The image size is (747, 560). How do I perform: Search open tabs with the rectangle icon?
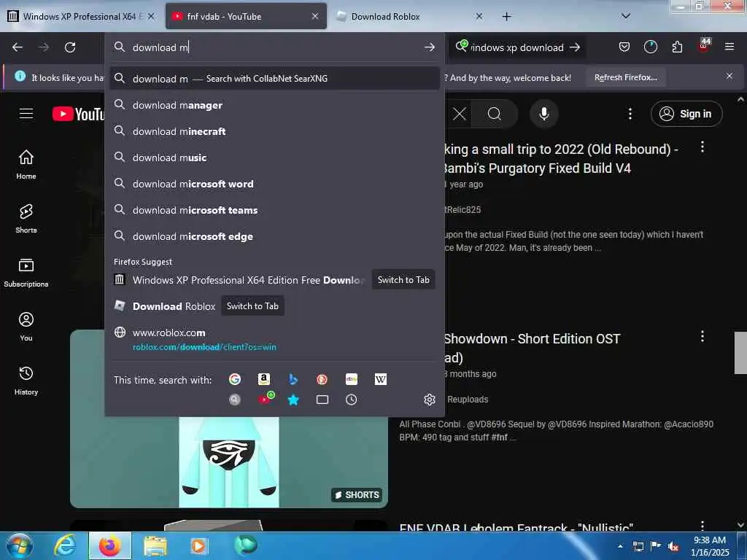click(322, 400)
